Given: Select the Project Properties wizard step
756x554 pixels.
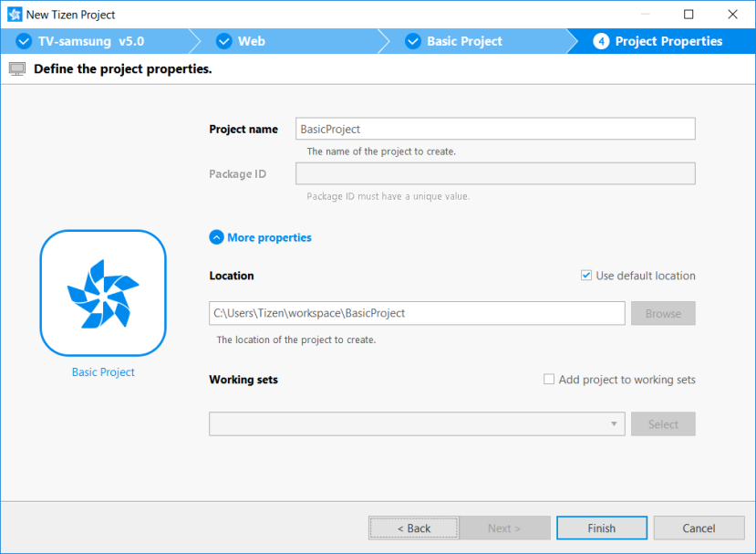Looking at the screenshot, I should click(x=668, y=41).
